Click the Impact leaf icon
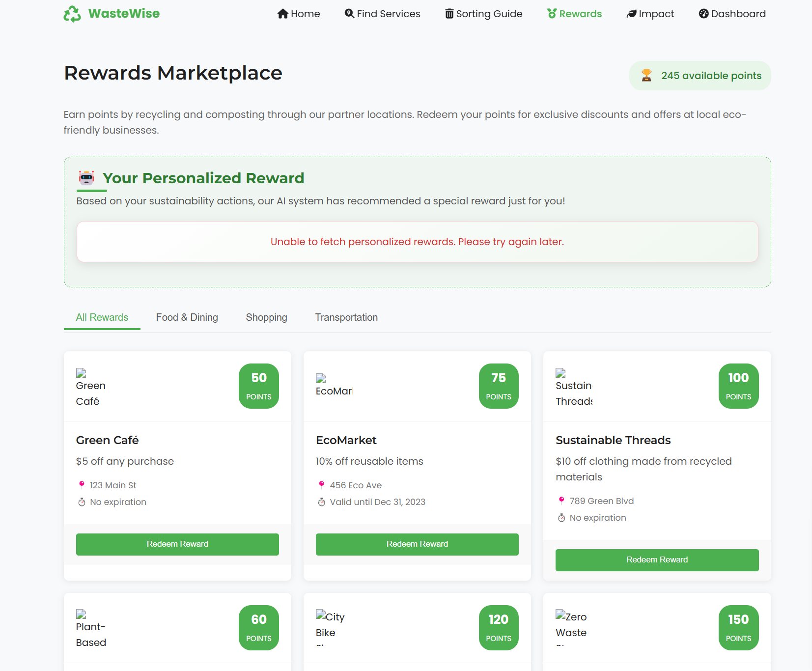Viewport: 812px width, 671px height. point(631,14)
